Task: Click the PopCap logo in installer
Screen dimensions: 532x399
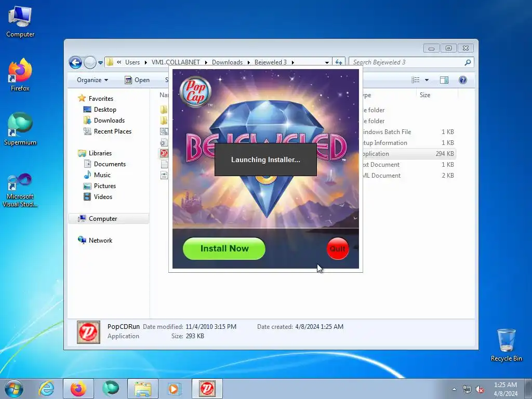Action: 195,91
